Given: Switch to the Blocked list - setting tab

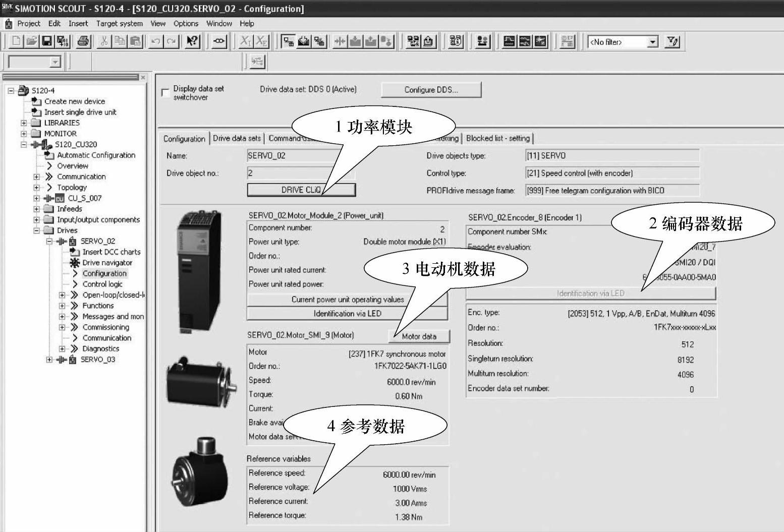Looking at the screenshot, I should (498, 138).
